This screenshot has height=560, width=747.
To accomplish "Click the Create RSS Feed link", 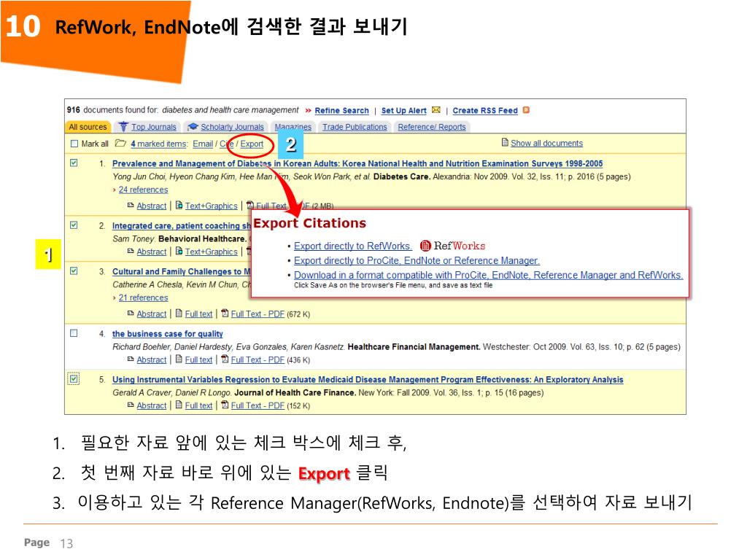I will pyautogui.click(x=485, y=111).
